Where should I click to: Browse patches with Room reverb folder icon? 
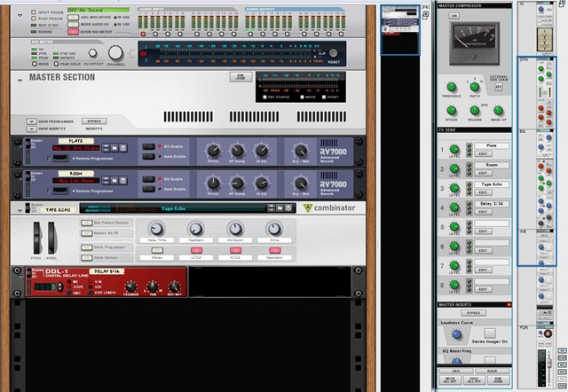click(114, 180)
